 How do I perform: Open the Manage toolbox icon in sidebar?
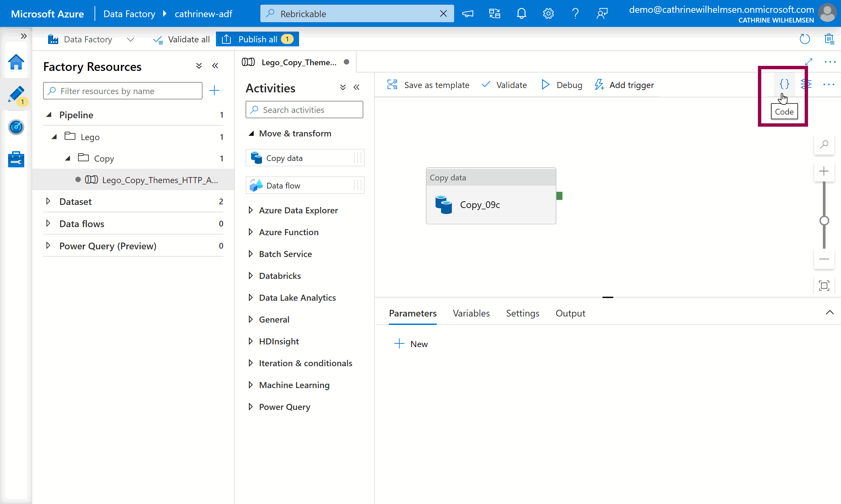tap(16, 159)
